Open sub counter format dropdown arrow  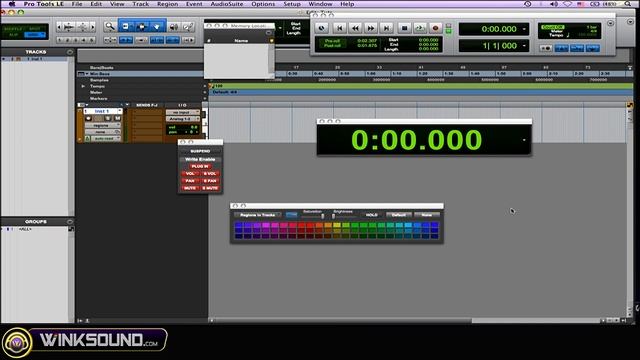point(524,46)
